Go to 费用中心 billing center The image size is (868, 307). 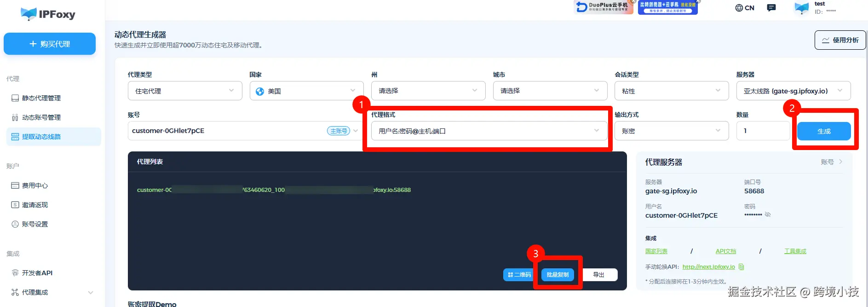(x=53, y=185)
